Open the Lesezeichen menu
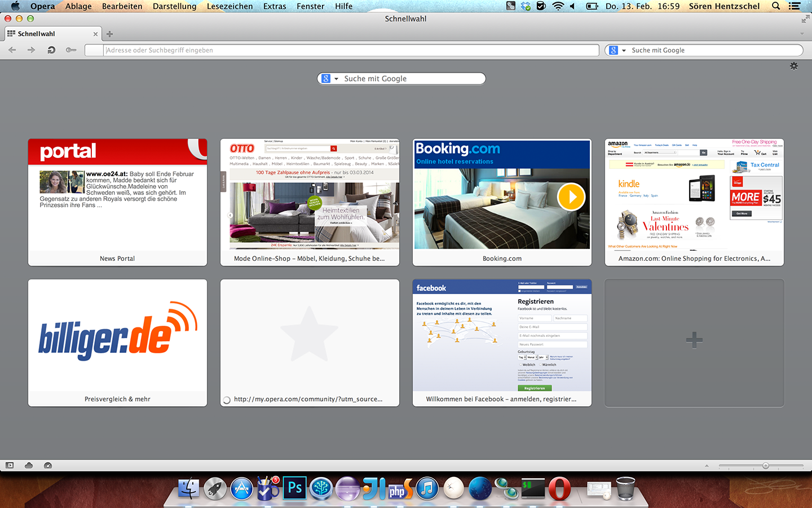This screenshot has width=812, height=508. (230, 6)
